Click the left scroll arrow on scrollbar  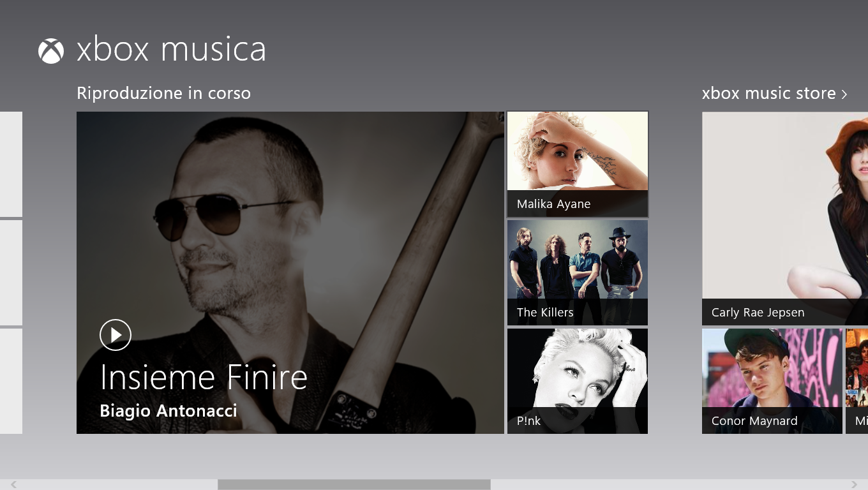[x=13, y=485]
